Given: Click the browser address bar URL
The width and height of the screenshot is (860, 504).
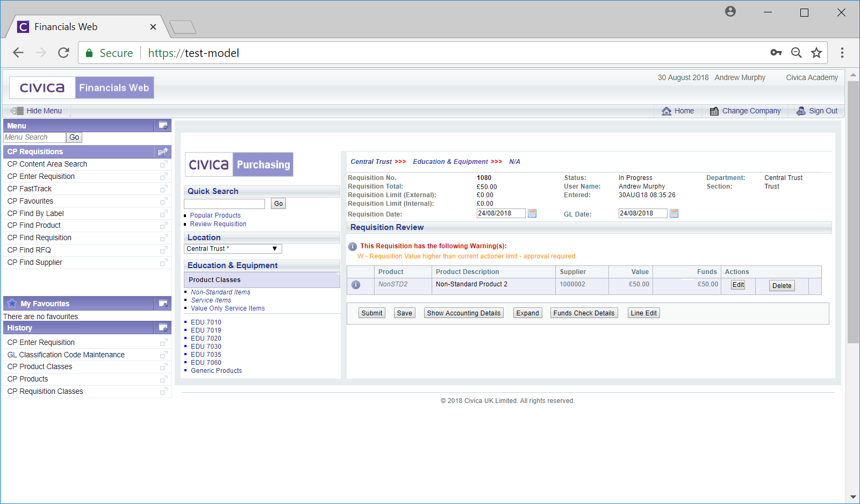Looking at the screenshot, I should pos(193,53).
